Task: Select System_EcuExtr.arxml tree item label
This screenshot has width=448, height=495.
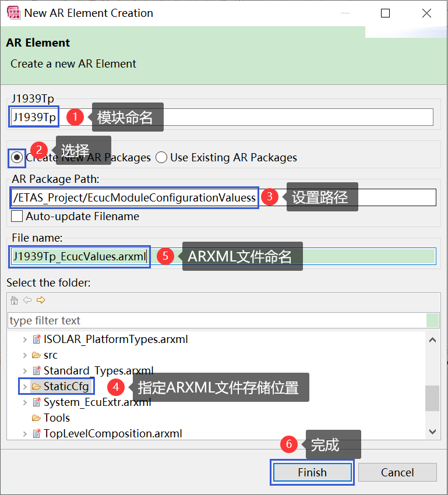Action: tap(97, 402)
